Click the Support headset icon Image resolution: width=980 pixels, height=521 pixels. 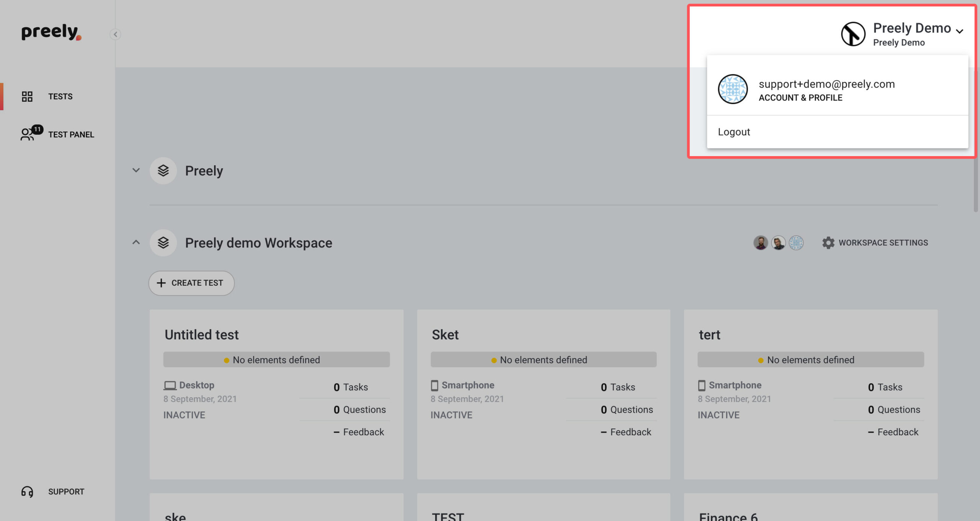point(27,492)
